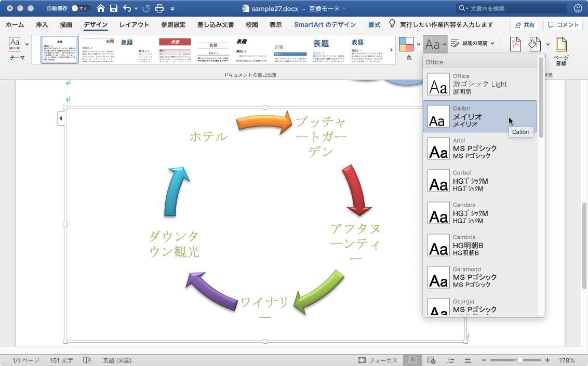Switch to print layout view icon
Screen dimensions: 588x366
(412, 360)
